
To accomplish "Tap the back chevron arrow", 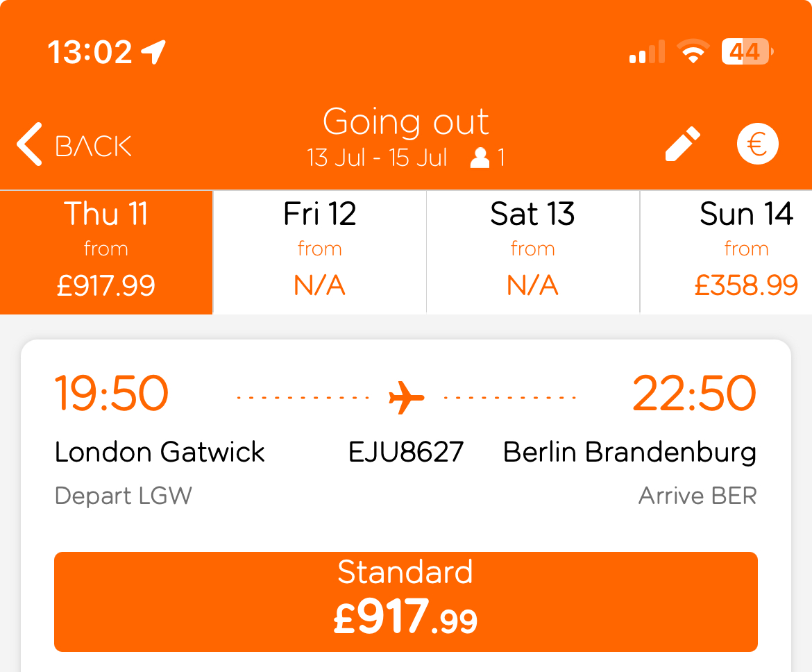I will (x=30, y=144).
